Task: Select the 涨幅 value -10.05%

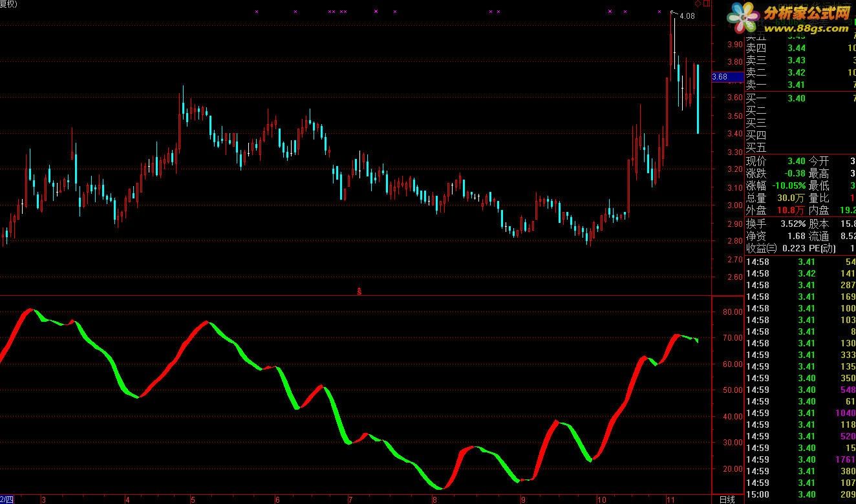Action: click(787, 186)
